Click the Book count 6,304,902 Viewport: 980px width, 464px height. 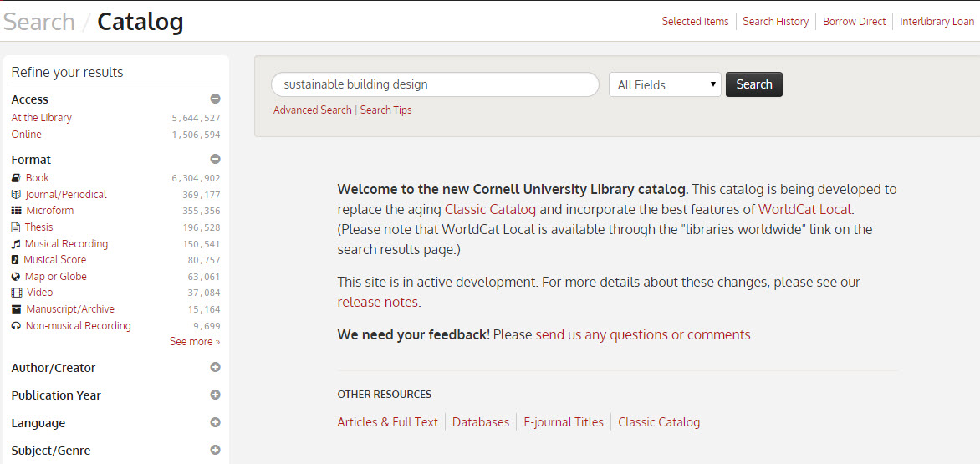click(x=196, y=179)
